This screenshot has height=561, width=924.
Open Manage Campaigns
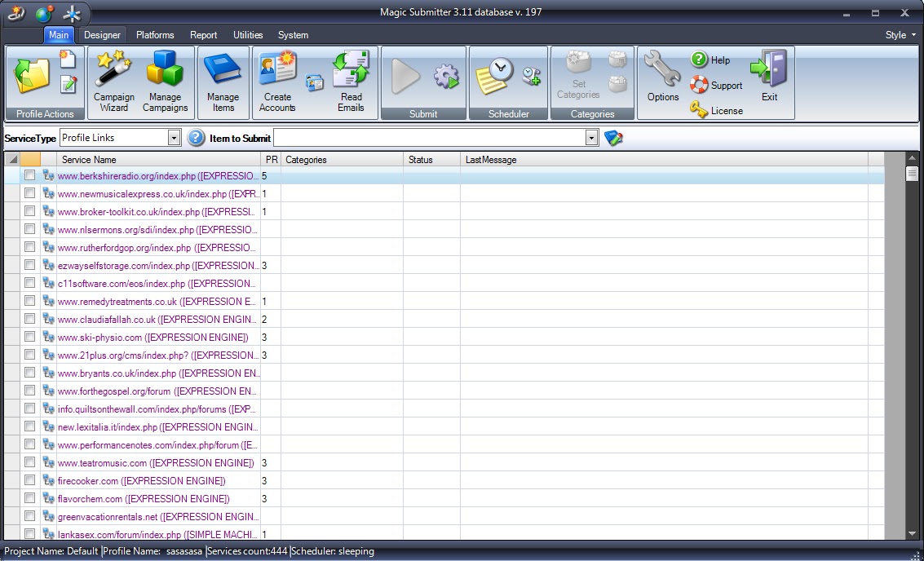pyautogui.click(x=165, y=82)
